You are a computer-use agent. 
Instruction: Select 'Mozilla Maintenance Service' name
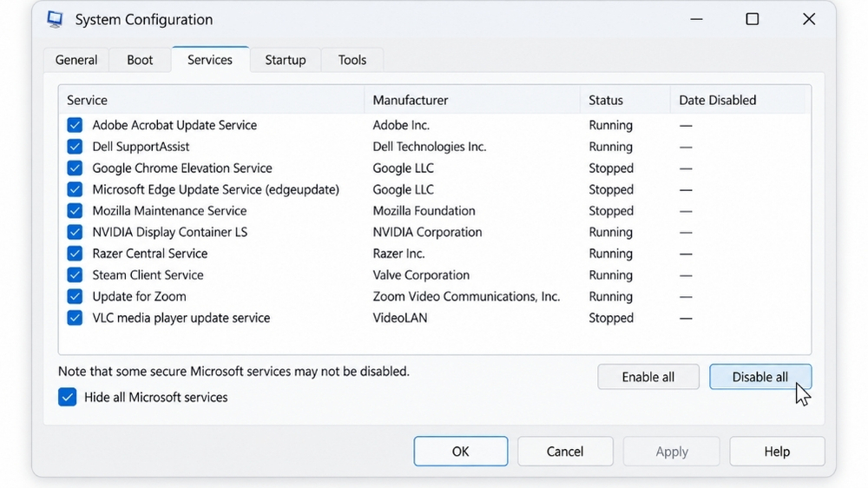169,211
